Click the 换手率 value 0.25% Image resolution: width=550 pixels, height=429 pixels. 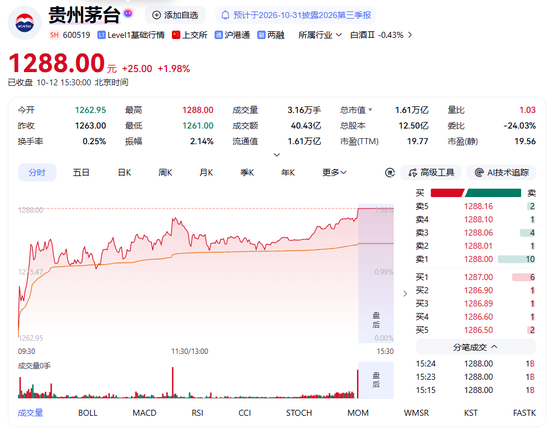point(94,141)
